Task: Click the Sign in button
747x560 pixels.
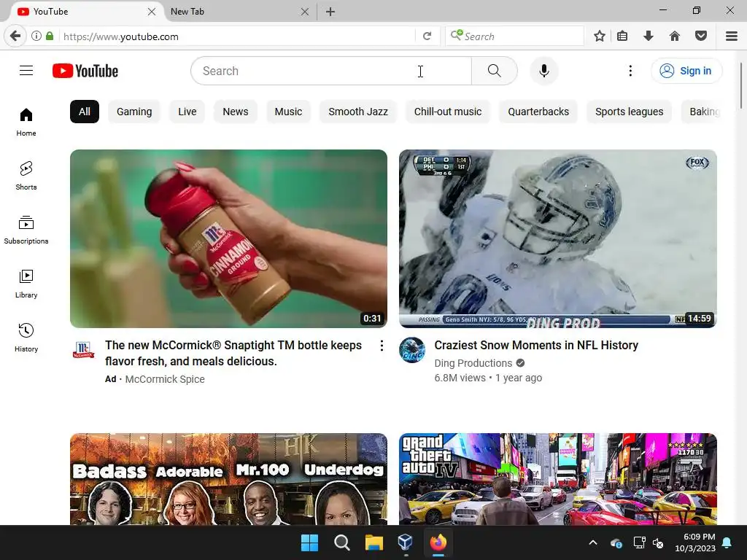Action: 686,71
